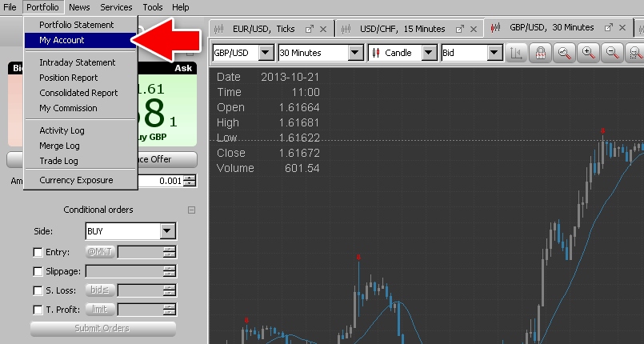Open the Help menu
644x344 pixels.
[x=180, y=7]
